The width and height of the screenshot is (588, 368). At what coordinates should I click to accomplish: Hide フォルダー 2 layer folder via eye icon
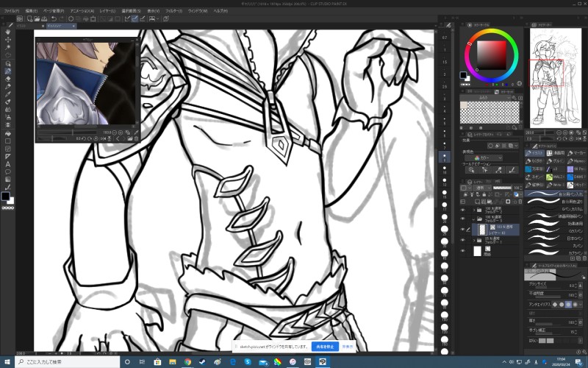463,210
